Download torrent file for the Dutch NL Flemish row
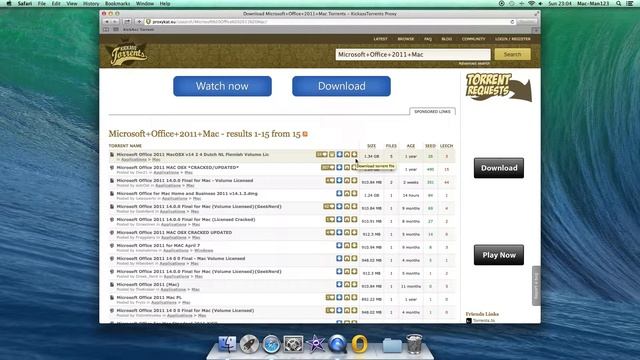Image resolution: width=640 pixels, height=360 pixels. point(354,154)
